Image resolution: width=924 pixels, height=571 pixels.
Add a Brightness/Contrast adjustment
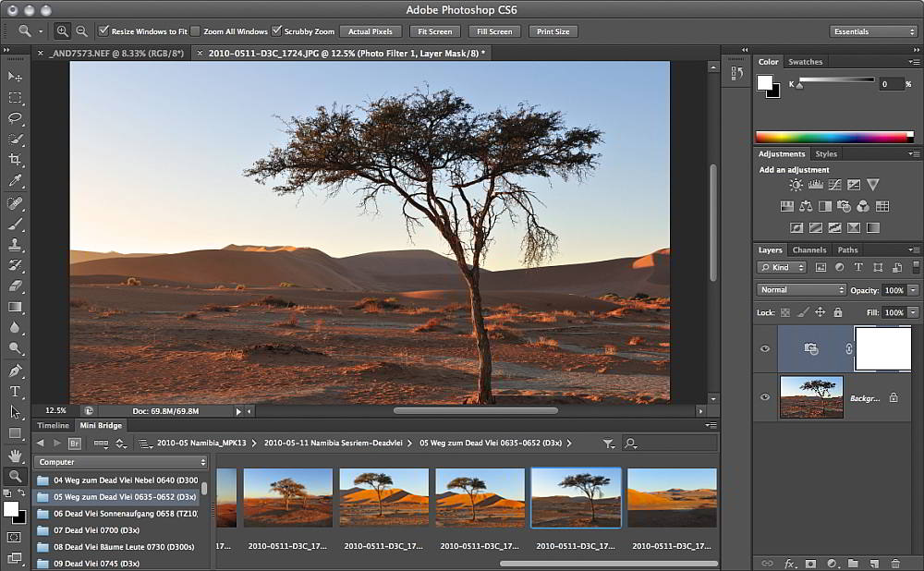(x=796, y=185)
